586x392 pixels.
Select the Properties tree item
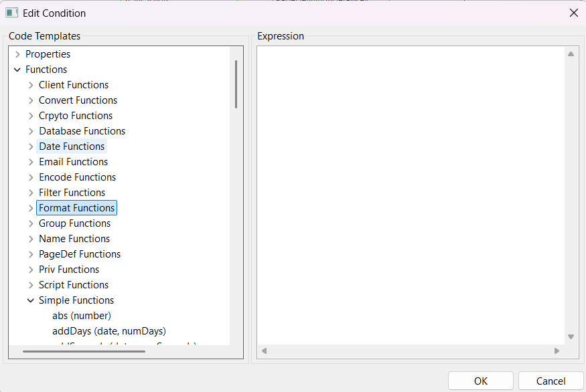coord(48,54)
